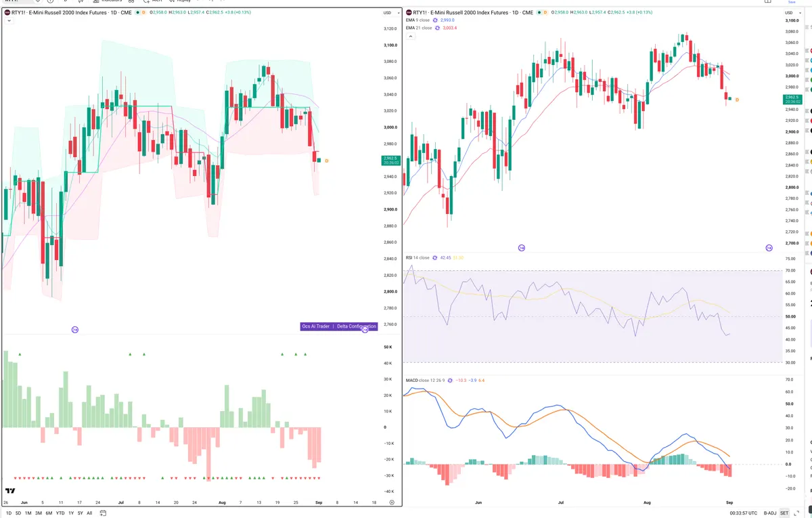Select the MACD close 12 26 9 legend
The image size is (812, 518).
[x=425, y=381]
